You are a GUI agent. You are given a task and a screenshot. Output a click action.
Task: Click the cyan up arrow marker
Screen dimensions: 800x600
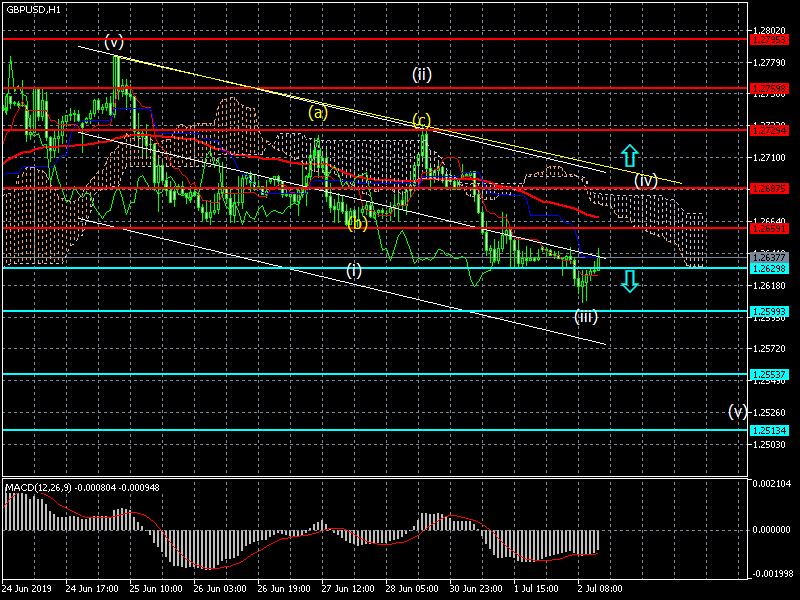(630, 156)
